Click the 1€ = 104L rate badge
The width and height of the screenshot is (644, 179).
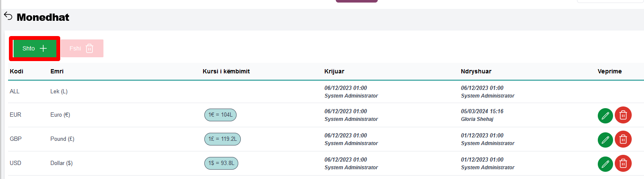[x=220, y=115]
